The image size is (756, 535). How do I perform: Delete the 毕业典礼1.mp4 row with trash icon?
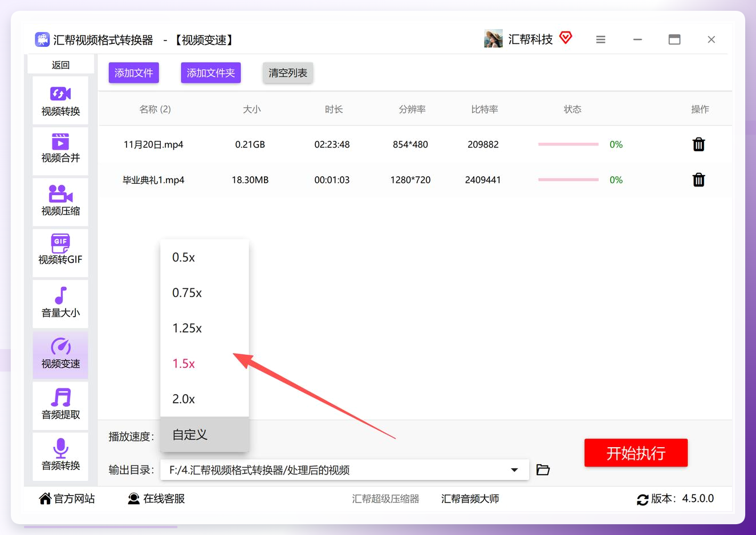click(x=698, y=180)
